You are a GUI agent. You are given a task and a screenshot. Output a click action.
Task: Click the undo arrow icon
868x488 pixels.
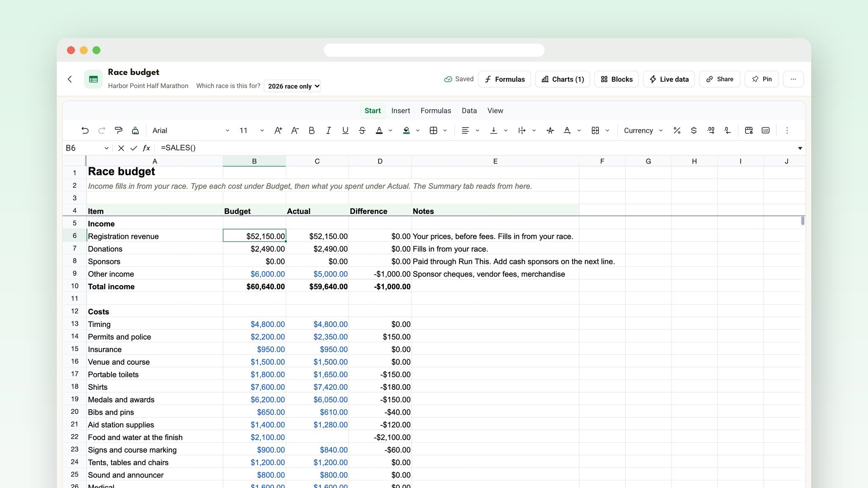click(x=85, y=130)
